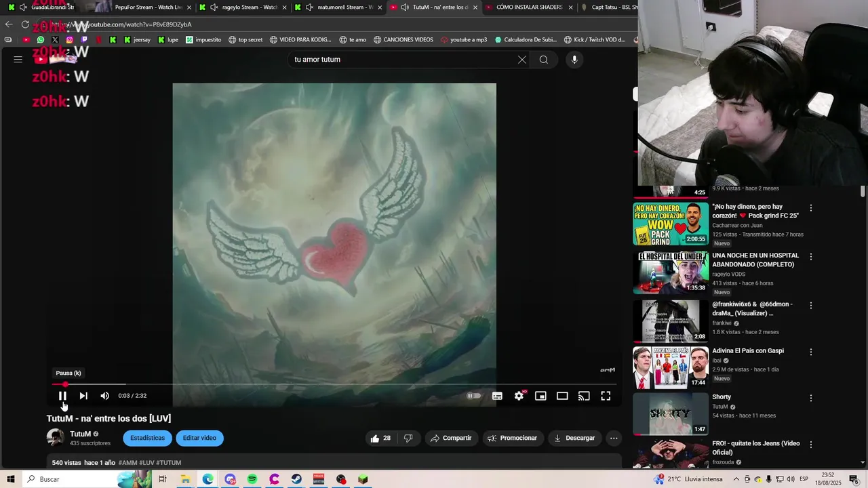Open options for 'Adivina El País con Gaspi'
The image size is (868, 488).
pyautogui.click(x=810, y=352)
